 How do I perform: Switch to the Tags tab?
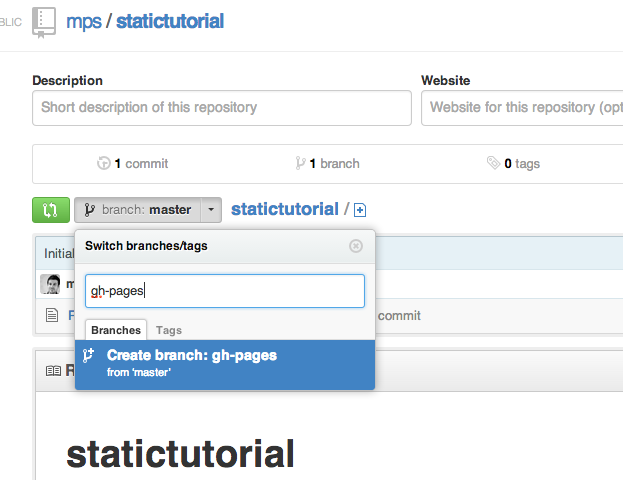click(x=169, y=330)
